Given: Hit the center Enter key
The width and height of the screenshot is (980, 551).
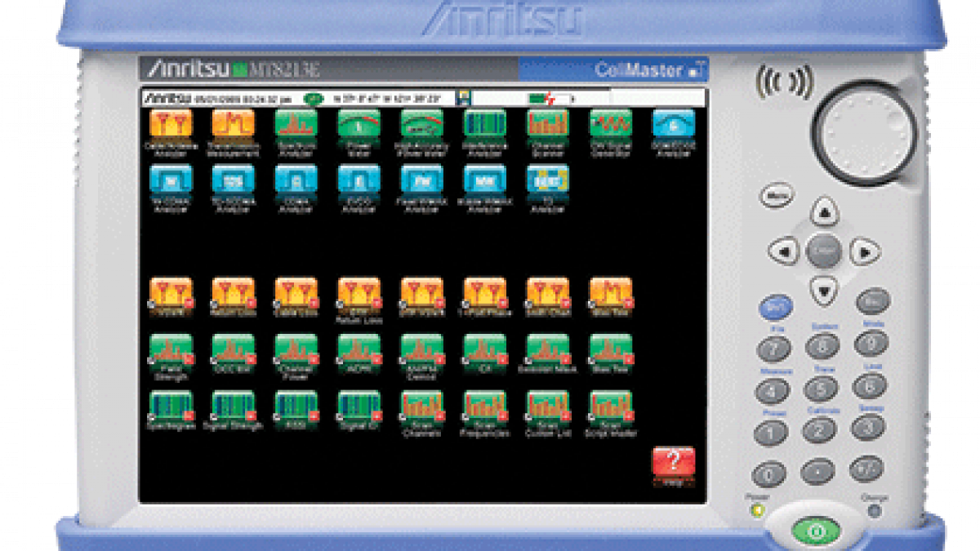Looking at the screenshot, I should point(824,251).
